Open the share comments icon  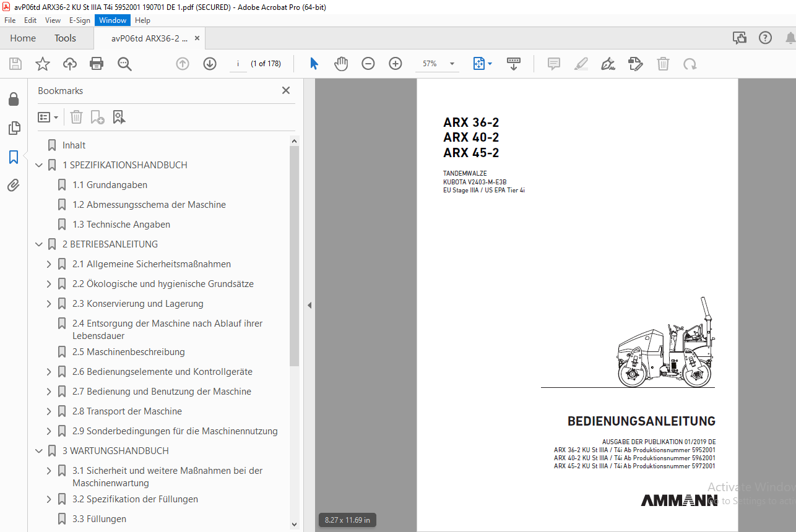click(740, 38)
